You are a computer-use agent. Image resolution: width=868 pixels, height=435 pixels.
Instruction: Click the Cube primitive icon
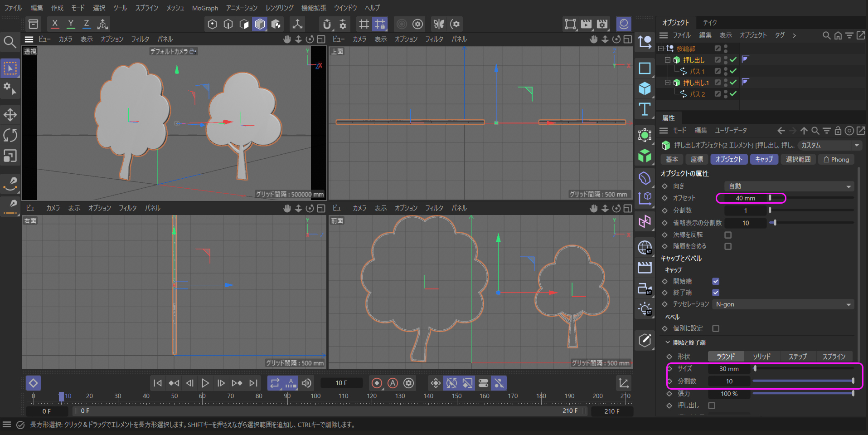pos(645,88)
